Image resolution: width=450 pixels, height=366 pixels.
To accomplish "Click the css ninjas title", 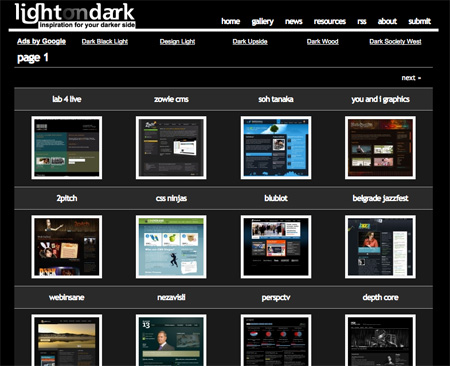I will pos(171,198).
